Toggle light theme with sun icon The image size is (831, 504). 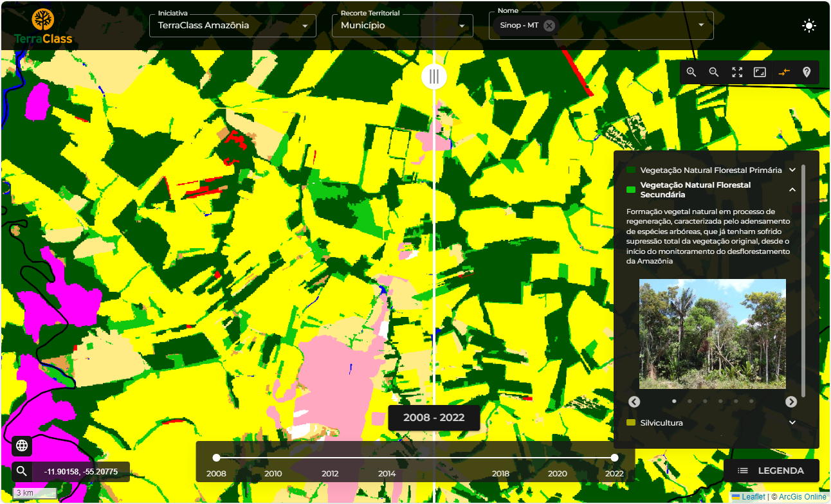pos(808,26)
